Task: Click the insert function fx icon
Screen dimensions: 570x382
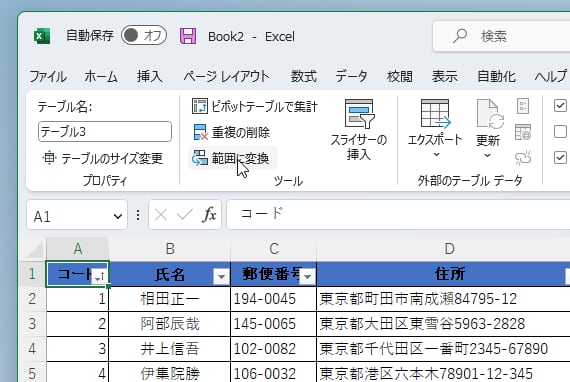Action: click(x=209, y=215)
